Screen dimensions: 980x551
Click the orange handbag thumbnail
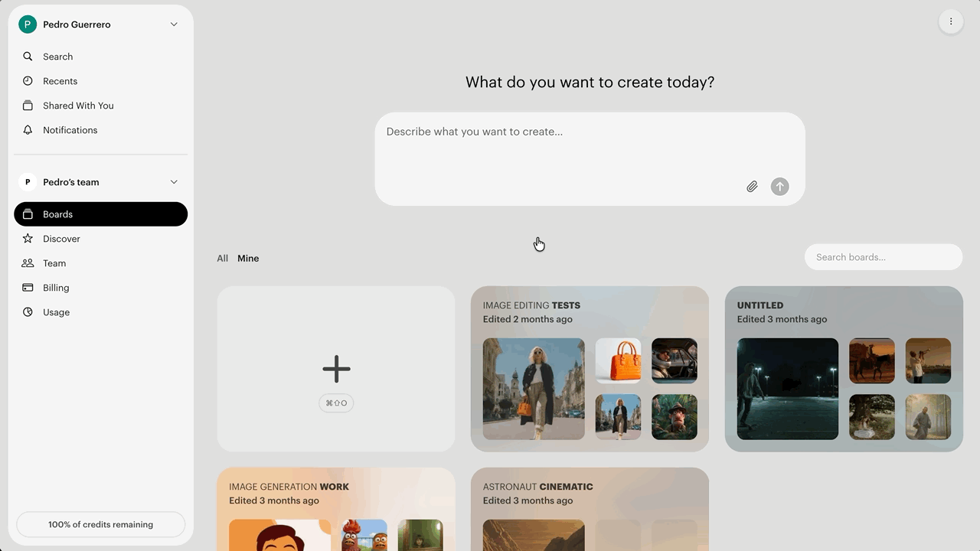click(x=619, y=360)
